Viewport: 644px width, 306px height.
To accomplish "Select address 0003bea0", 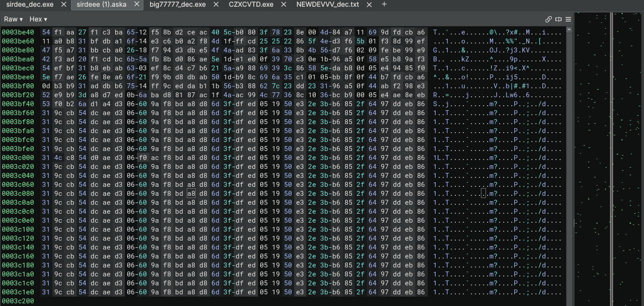I will pos(18,59).
